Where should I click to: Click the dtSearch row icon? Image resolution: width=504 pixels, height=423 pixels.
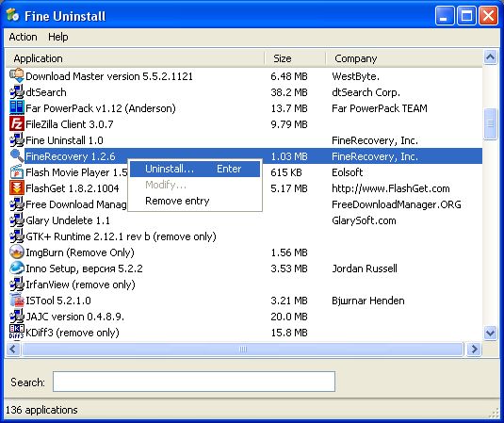tap(17, 92)
